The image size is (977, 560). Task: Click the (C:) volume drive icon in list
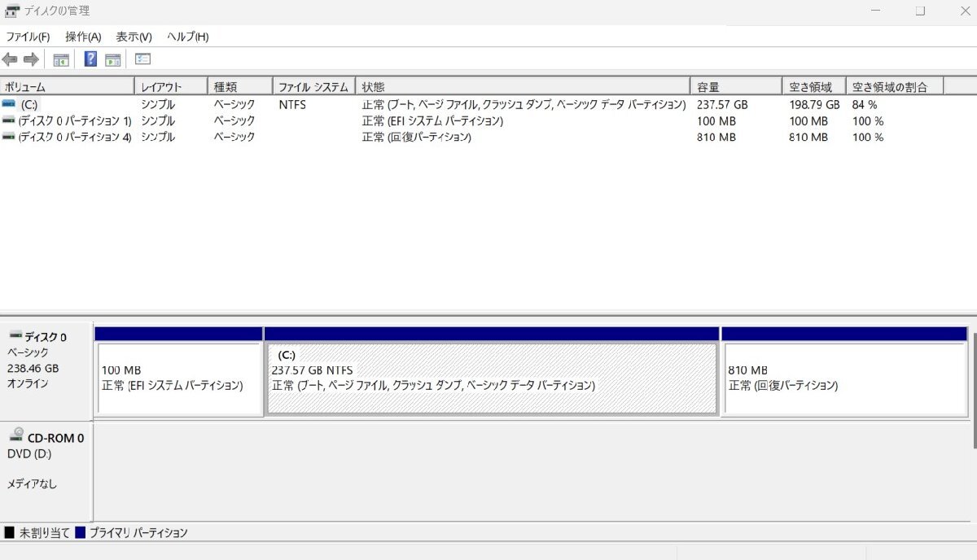coord(9,104)
